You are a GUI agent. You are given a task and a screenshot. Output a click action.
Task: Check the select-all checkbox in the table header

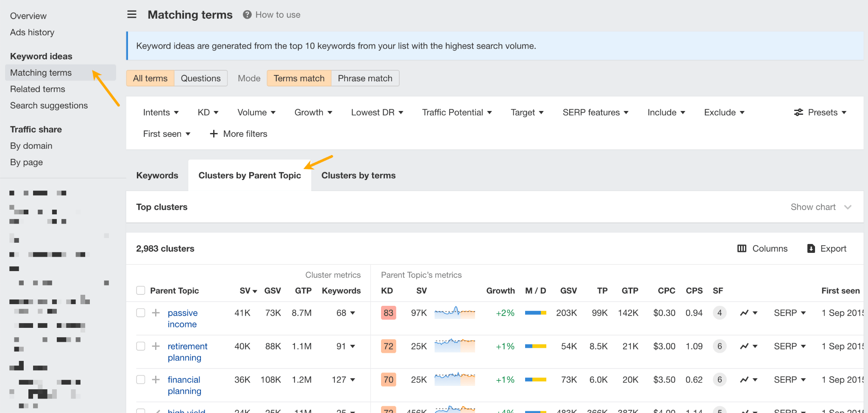[x=140, y=291]
